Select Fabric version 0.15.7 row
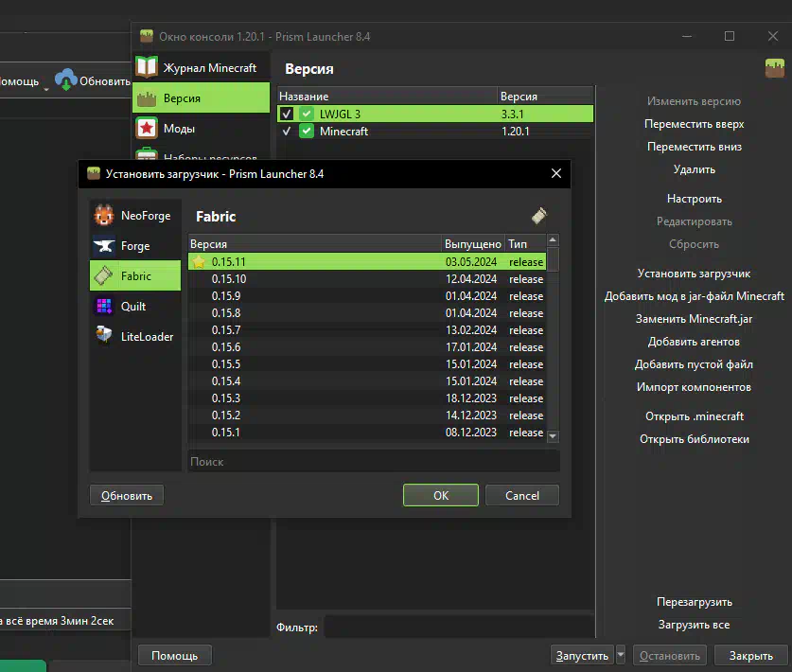Image resolution: width=792 pixels, height=672 pixels. 367,330
